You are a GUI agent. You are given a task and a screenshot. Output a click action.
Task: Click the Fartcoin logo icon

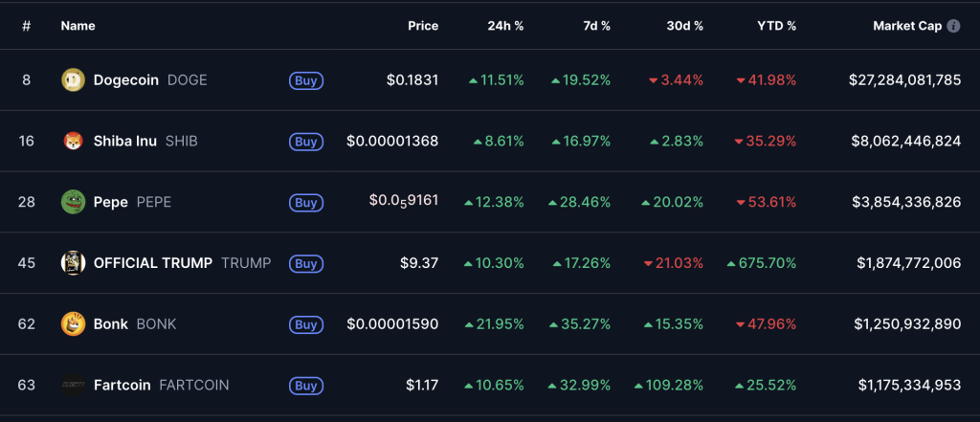pos(73,386)
